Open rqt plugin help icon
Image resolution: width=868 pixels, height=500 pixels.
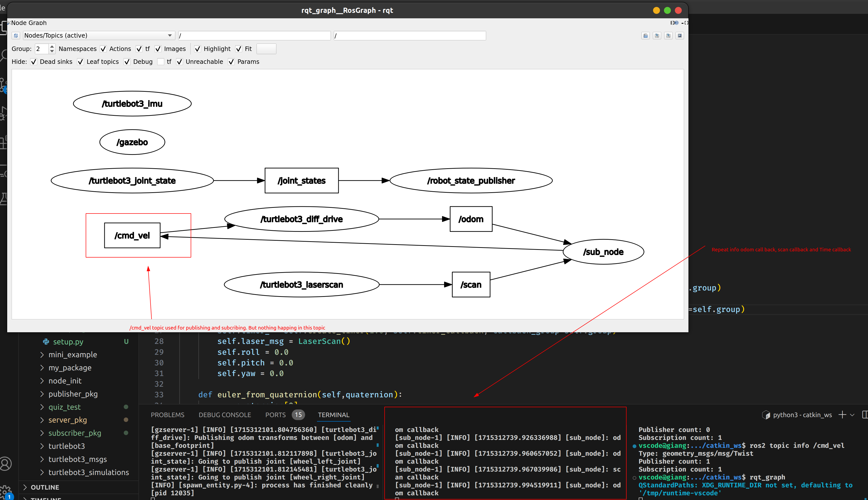[x=677, y=23]
